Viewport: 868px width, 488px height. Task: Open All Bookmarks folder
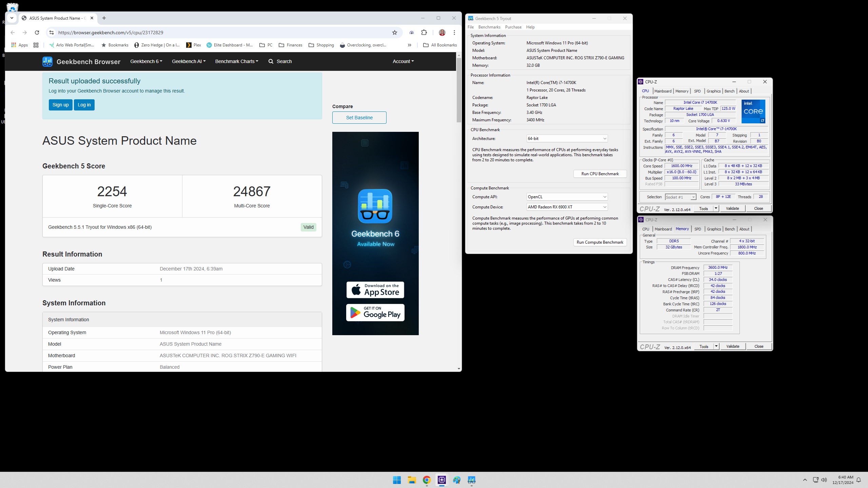(x=440, y=45)
